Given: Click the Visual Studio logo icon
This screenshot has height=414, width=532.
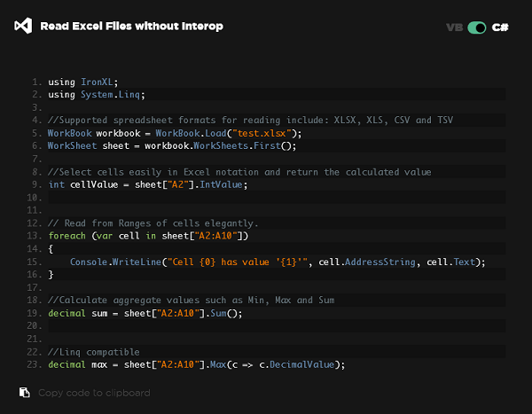Looking at the screenshot, I should pos(23,27).
